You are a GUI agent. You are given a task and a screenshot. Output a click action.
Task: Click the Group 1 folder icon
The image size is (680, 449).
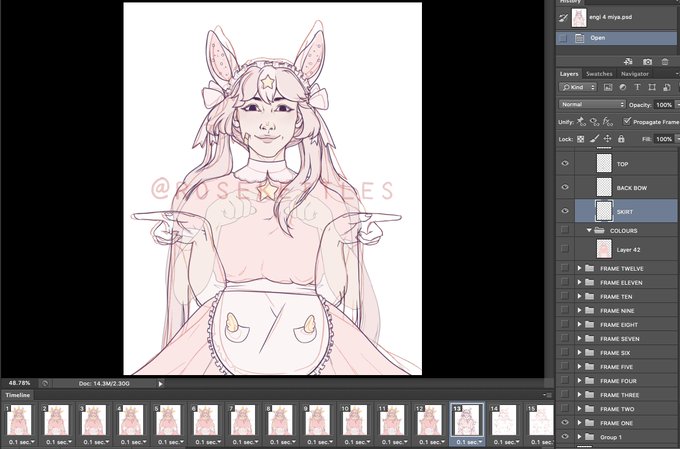pos(589,437)
